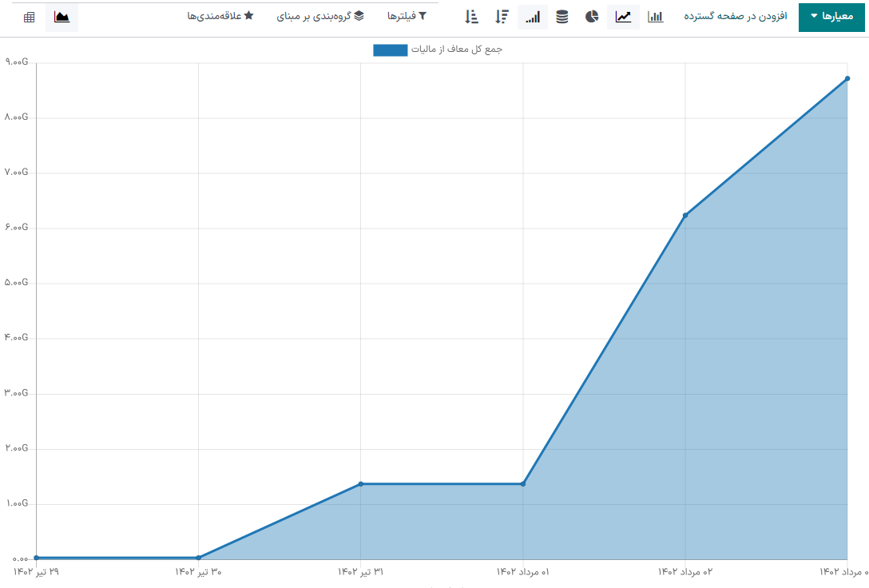The width and height of the screenshot is (869, 588).
Task: Click افزودن در صفحه گسترده button
Action: pos(735,17)
